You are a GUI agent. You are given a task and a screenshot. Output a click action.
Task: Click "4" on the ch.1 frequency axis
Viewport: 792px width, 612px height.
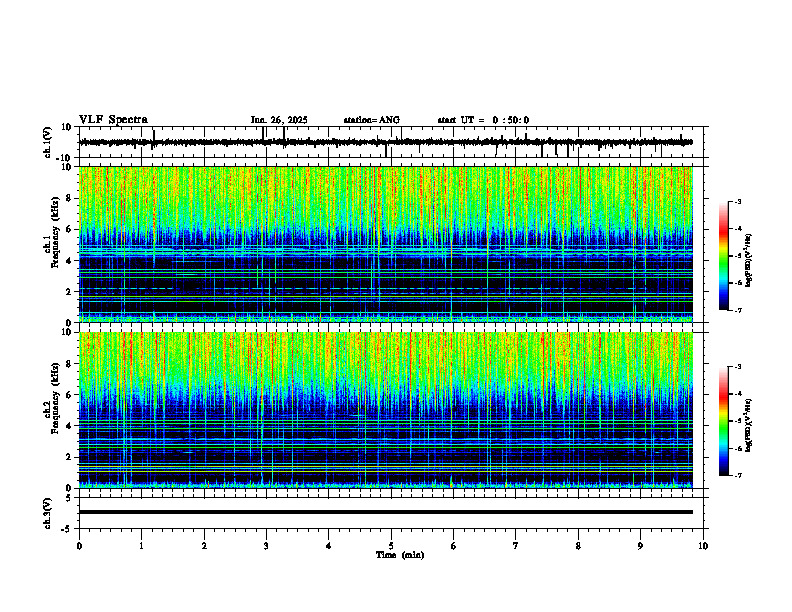click(70, 261)
